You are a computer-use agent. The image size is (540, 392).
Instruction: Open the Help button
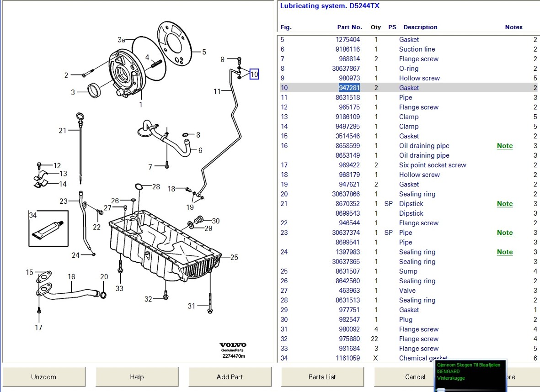point(137,377)
